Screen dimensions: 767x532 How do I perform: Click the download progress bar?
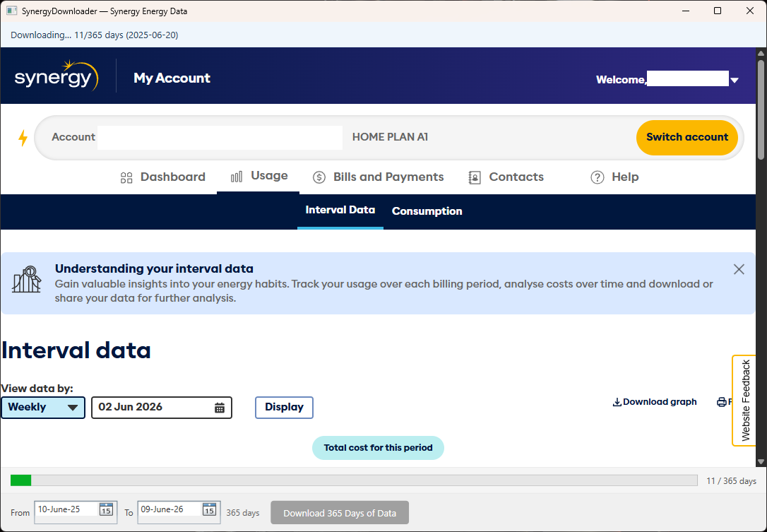click(x=354, y=480)
